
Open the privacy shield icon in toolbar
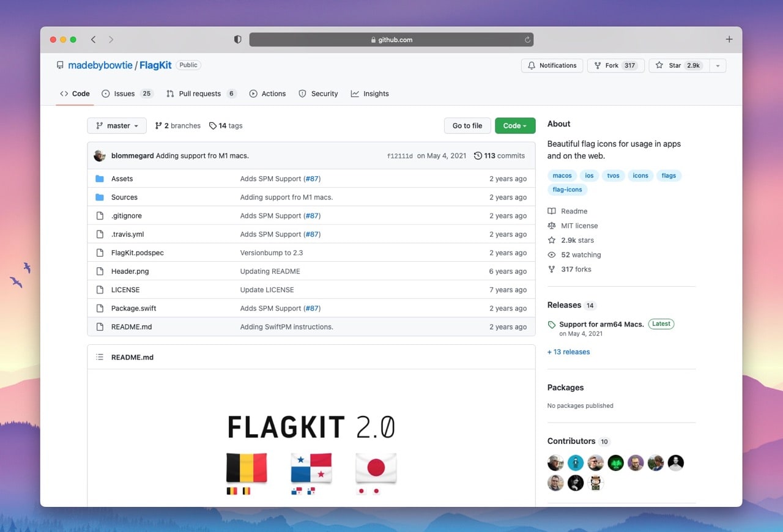(x=238, y=39)
